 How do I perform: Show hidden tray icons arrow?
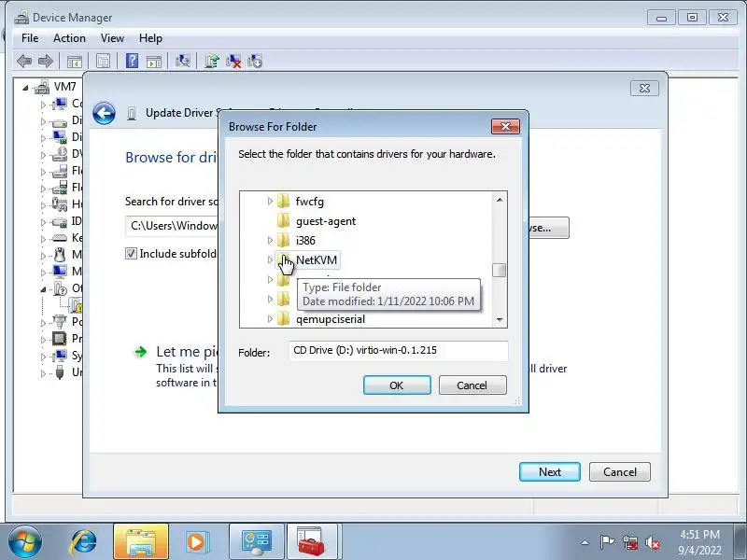tap(585, 542)
